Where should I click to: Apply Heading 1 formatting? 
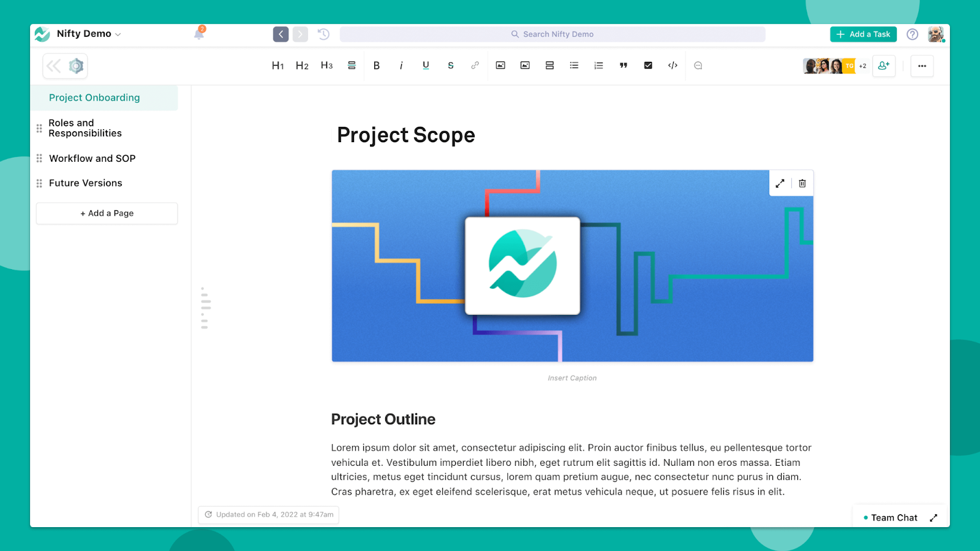[277, 66]
